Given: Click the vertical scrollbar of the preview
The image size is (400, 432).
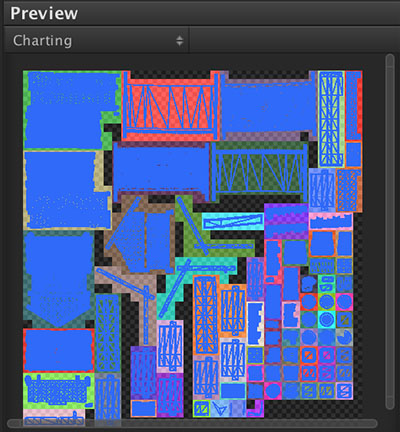Looking at the screenshot, I should coord(390,232).
